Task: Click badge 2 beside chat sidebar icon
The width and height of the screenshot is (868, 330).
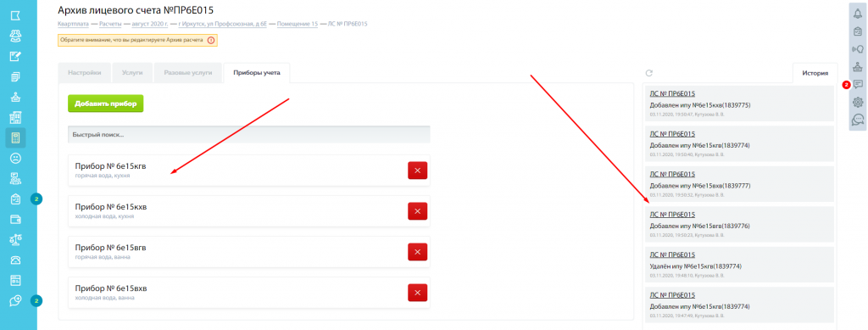Action: click(36, 300)
